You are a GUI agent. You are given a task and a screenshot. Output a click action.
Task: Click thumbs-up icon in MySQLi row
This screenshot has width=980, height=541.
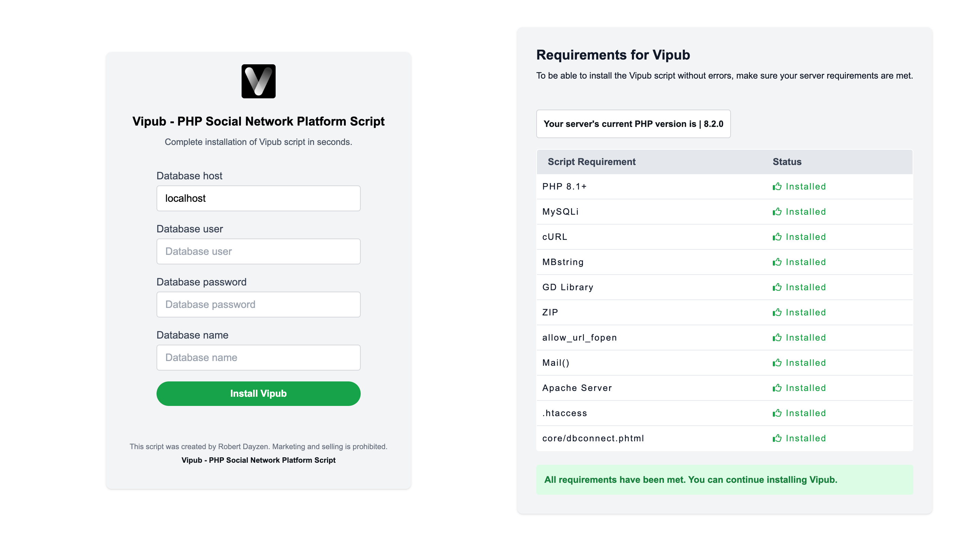[x=777, y=212]
